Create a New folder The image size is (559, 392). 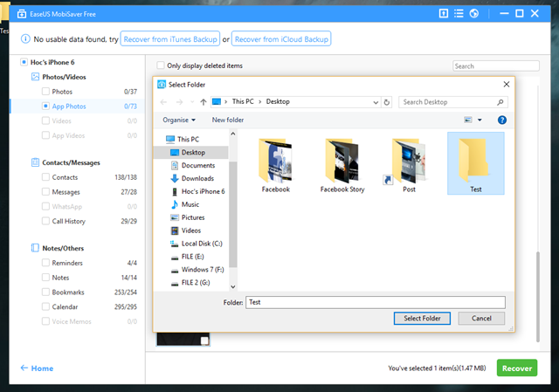tap(228, 120)
